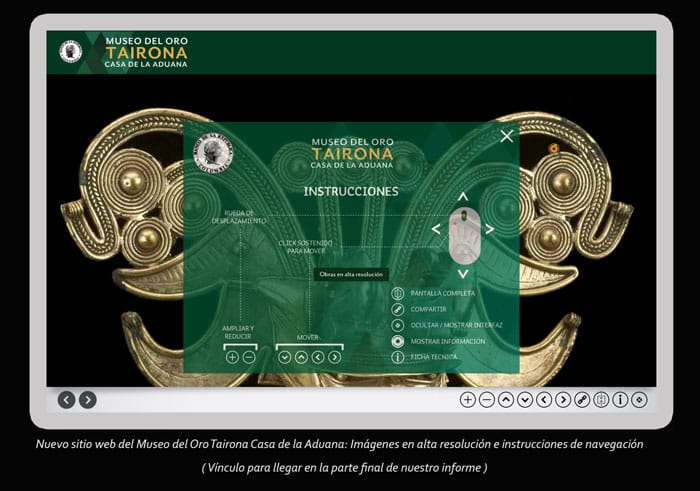Toggle interface visibility icon at toolbar end
The height and width of the screenshot is (491, 700).
(x=639, y=399)
